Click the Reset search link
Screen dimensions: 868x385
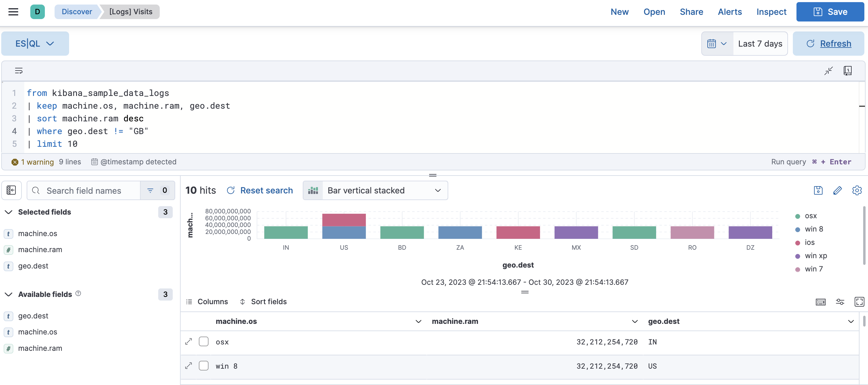[x=266, y=190]
